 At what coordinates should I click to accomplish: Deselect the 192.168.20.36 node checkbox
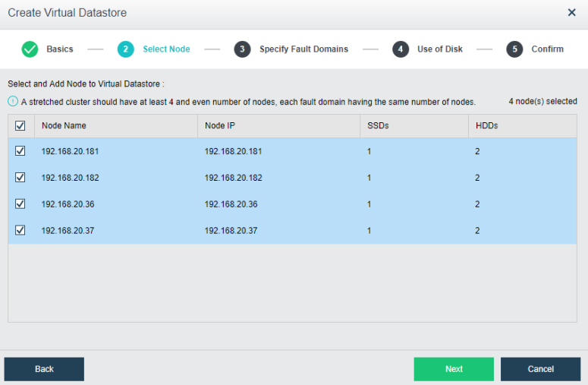click(x=20, y=204)
